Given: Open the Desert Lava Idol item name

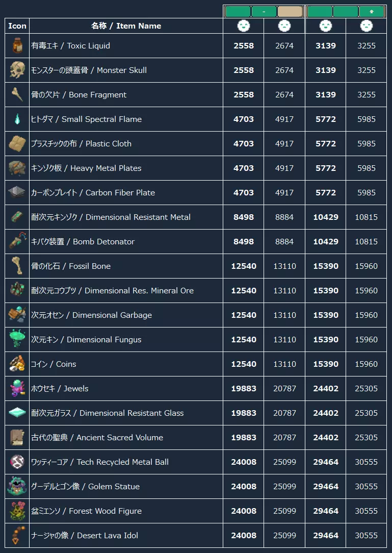Looking at the screenshot, I should (84, 536).
